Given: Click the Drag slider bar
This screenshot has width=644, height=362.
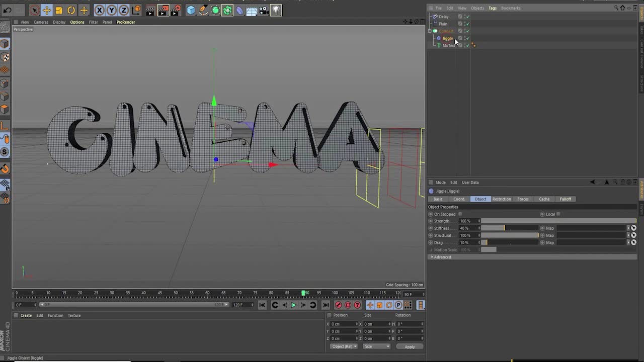Looking at the screenshot, I should point(510,242).
